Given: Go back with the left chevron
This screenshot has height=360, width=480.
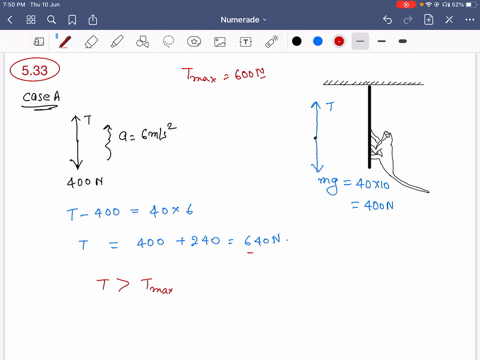Looking at the screenshot, I should (x=10, y=20).
